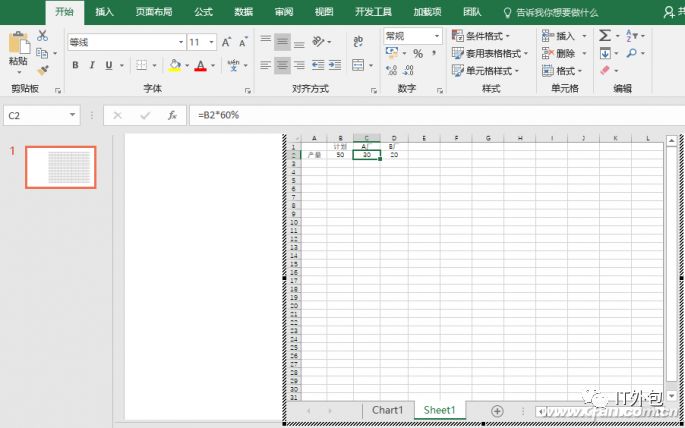This screenshot has width=685, height=428.
Task: Click the text orientation icon
Action: point(318,42)
